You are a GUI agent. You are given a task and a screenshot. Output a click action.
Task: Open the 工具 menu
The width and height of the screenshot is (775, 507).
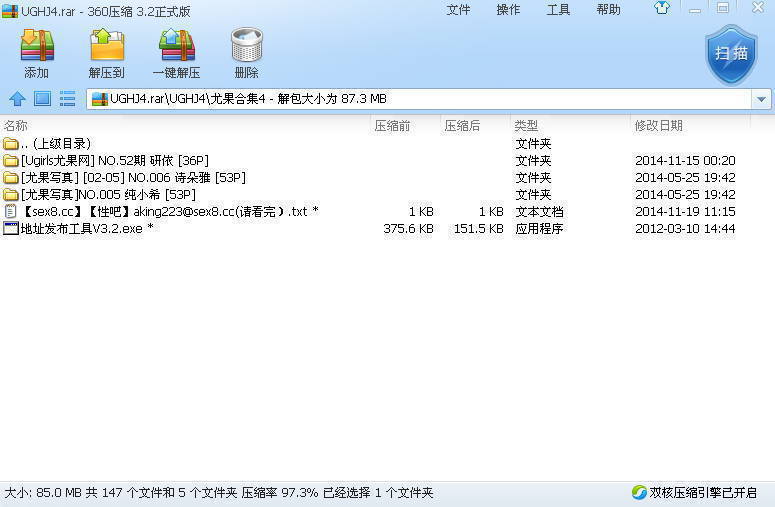(x=559, y=10)
